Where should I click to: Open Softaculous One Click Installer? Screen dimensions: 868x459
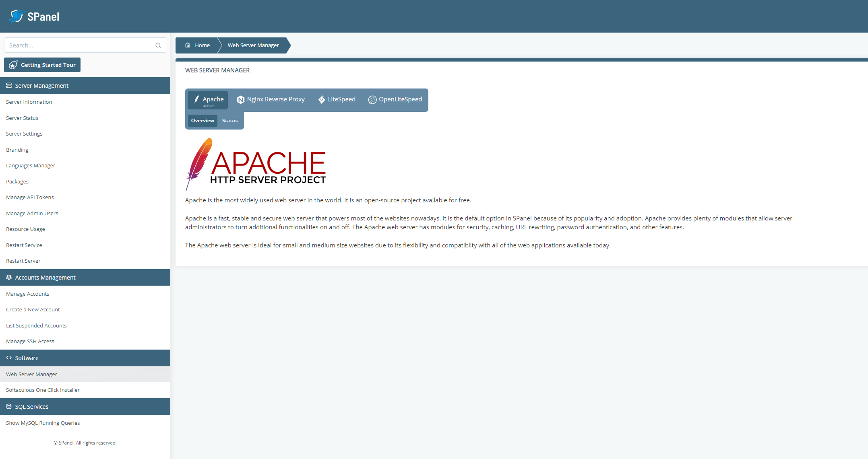point(43,390)
